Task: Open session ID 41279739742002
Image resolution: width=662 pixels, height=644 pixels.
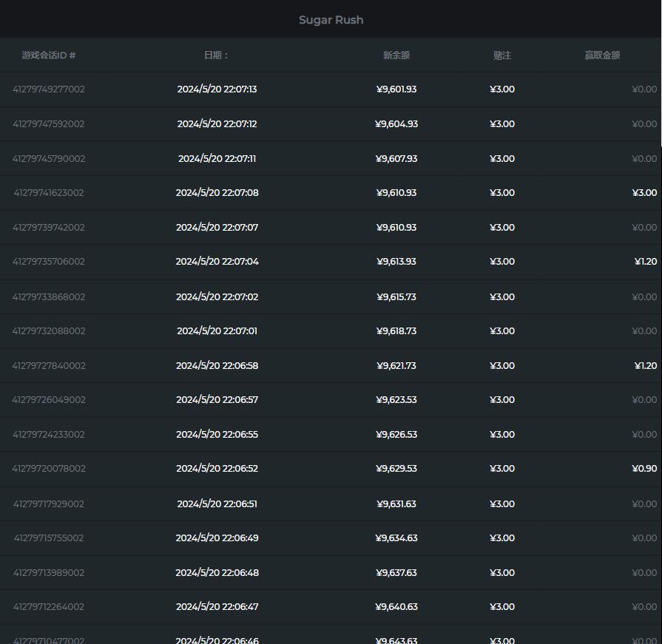Action: point(49,228)
